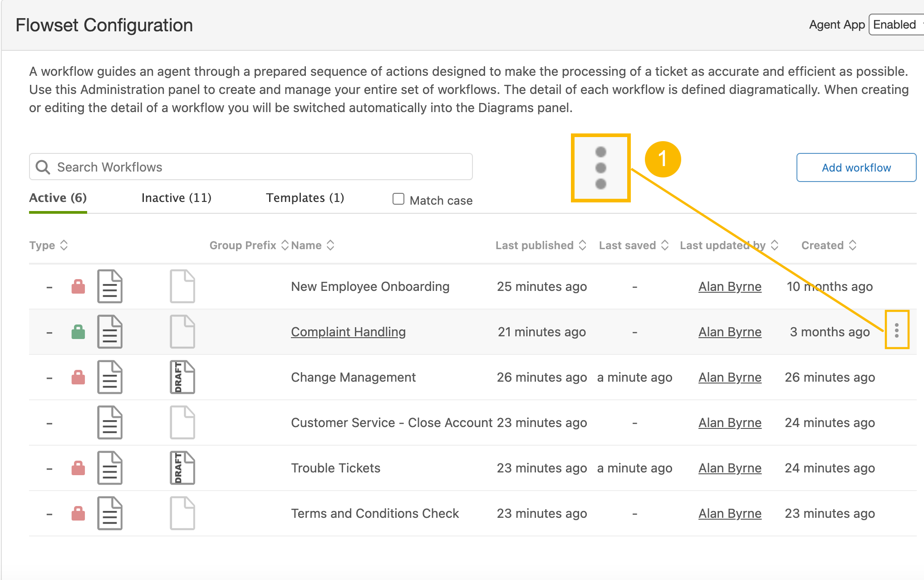This screenshot has height=580, width=924.
Task: Click the red lock icon for New Employee Onboarding
Action: [79, 287]
